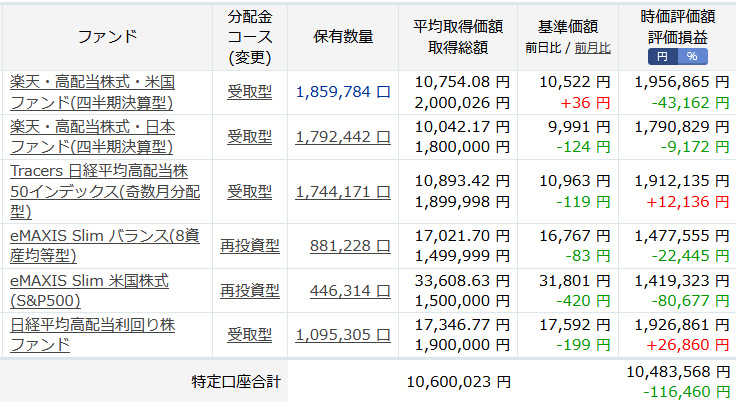The image size is (736, 402).
Task: Open eMAXIS Slim バランス(8資産均等型) link
Action: pyautogui.click(x=104, y=246)
